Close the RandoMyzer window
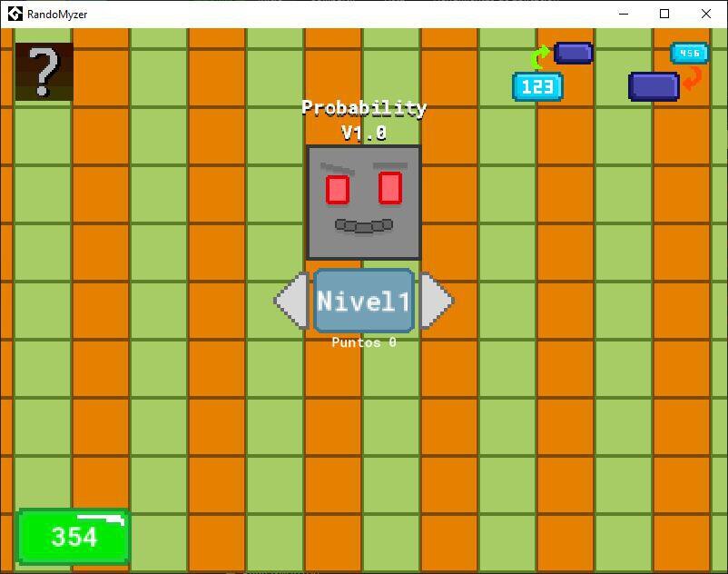Screen dimensions: 728x574 coord(705,14)
